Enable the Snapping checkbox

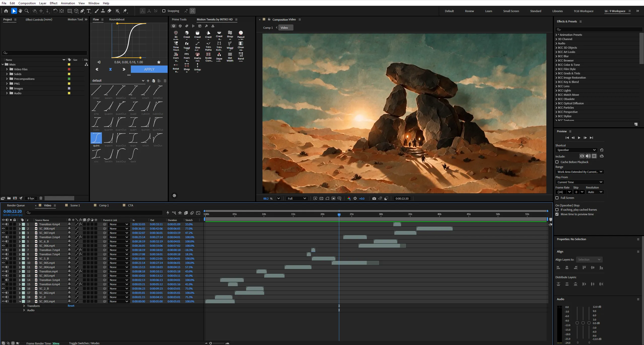pos(164,11)
